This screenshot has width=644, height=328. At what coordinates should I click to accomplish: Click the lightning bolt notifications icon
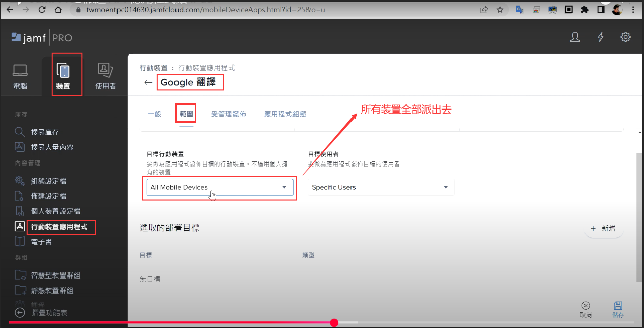point(600,37)
